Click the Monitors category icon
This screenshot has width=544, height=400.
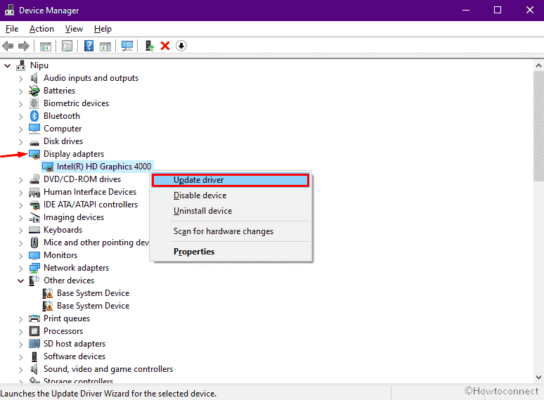click(x=34, y=255)
